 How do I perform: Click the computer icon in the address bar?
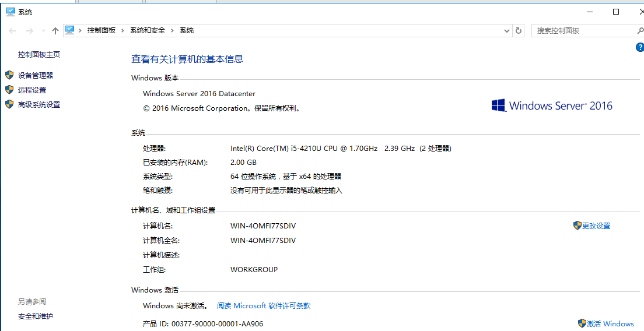pyautogui.click(x=69, y=30)
